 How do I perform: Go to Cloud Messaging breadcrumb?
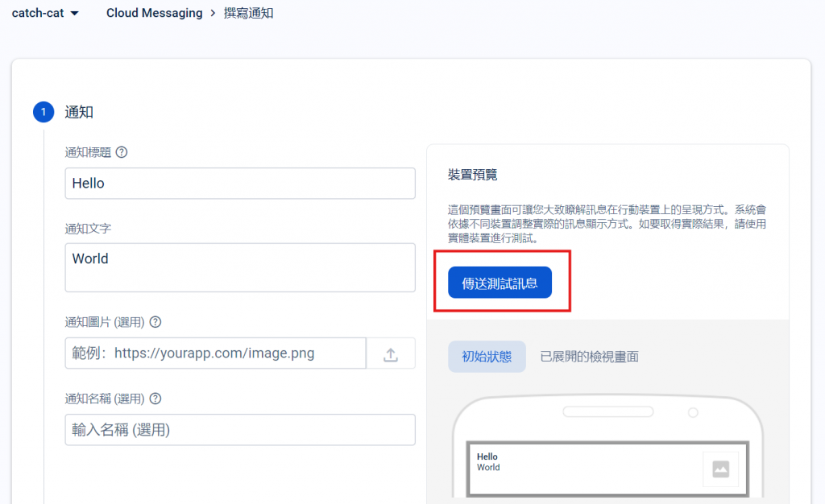pyautogui.click(x=154, y=13)
